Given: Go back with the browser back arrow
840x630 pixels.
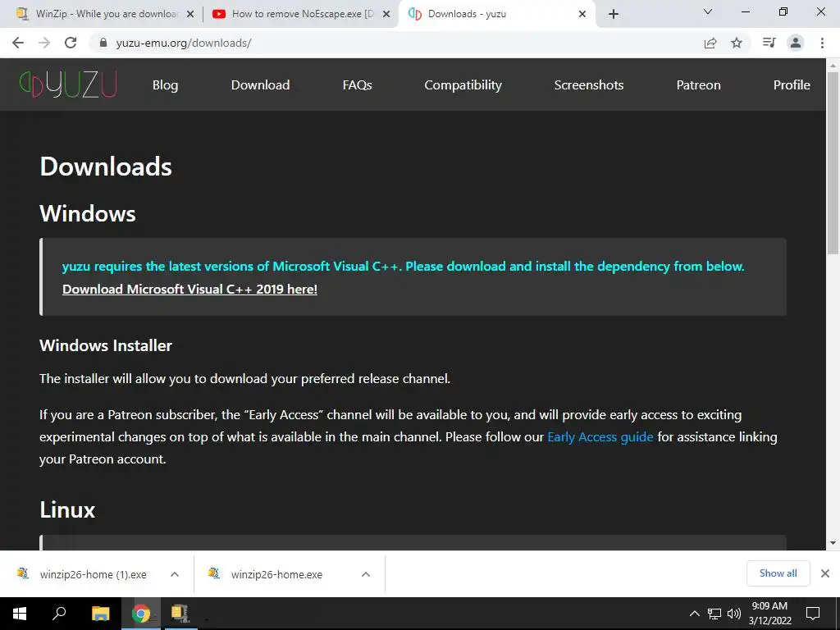Looking at the screenshot, I should (x=18, y=43).
